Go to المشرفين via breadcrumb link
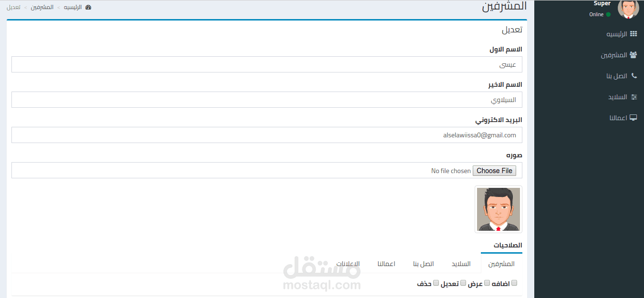The image size is (644, 298). (x=42, y=8)
